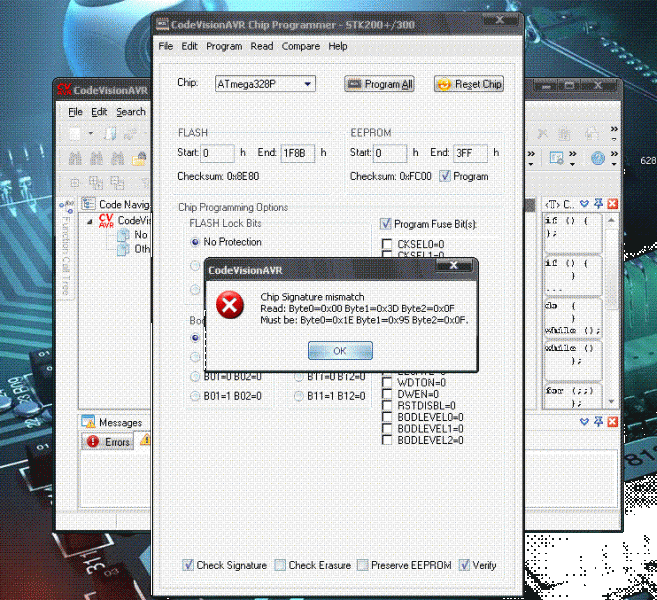Click OK in the signature mismatch dialog

pos(340,350)
